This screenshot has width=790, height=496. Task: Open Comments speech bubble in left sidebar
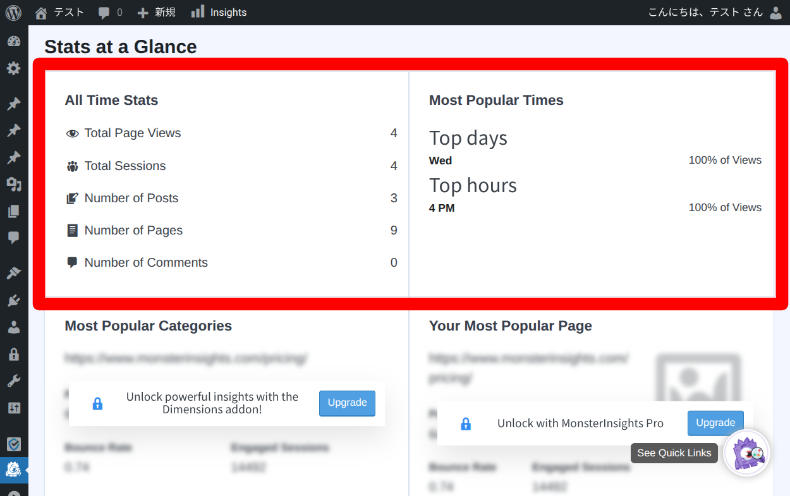(x=13, y=238)
